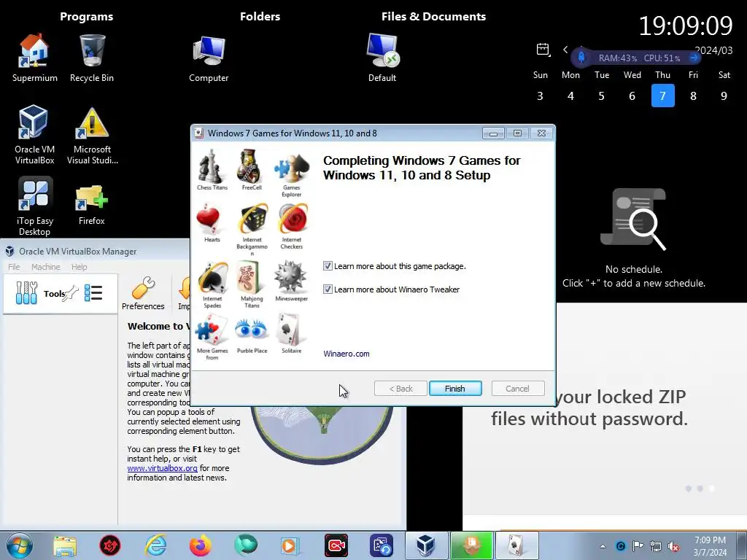Select day 3 in calendar widget
Image resolution: width=747 pixels, height=560 pixels.
tap(541, 96)
